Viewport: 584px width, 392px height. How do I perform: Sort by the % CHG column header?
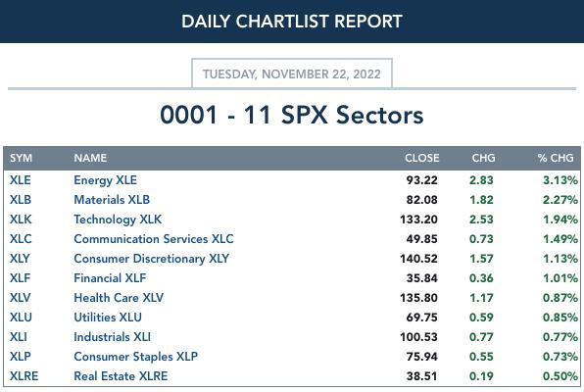coord(556,158)
